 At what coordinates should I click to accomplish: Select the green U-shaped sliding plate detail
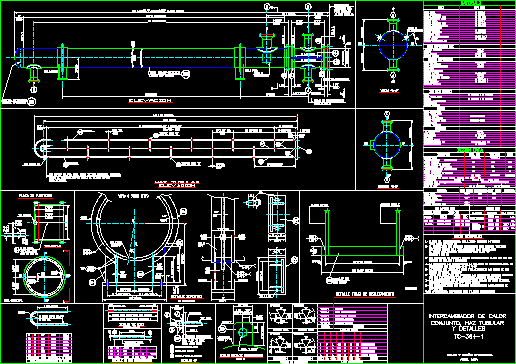(x=362, y=236)
